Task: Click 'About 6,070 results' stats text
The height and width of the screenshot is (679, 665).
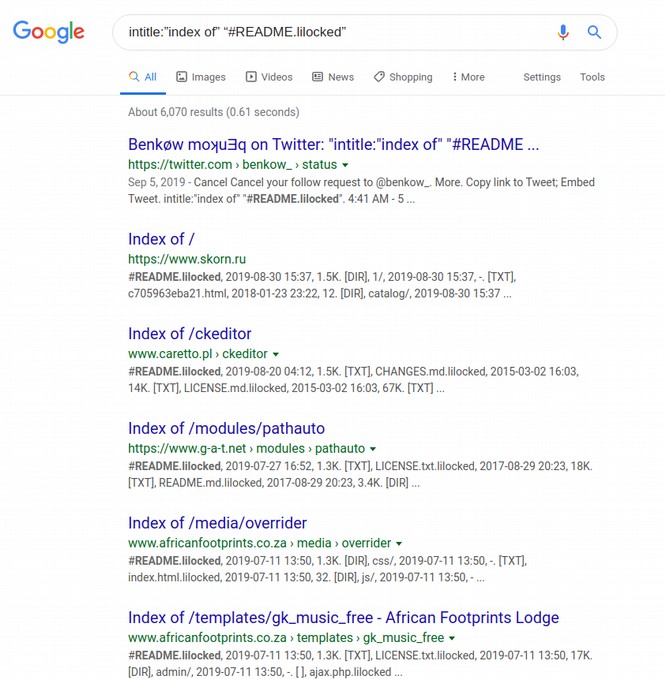Action: tap(213, 112)
